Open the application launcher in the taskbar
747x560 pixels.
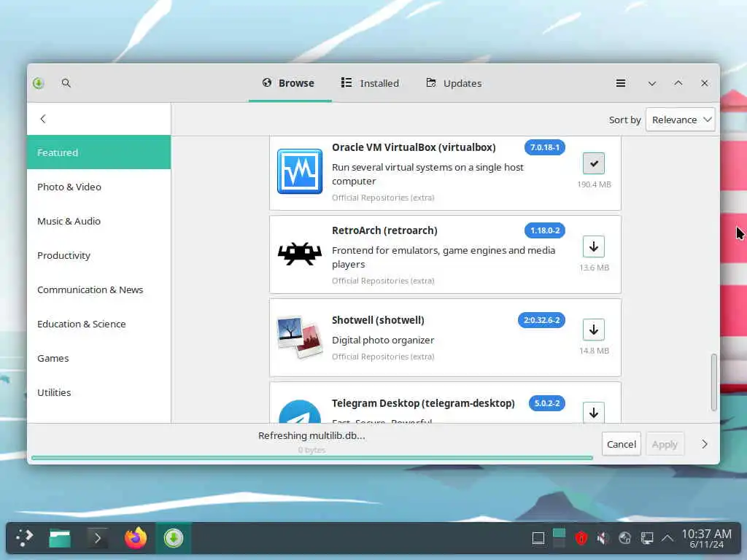coord(24,538)
